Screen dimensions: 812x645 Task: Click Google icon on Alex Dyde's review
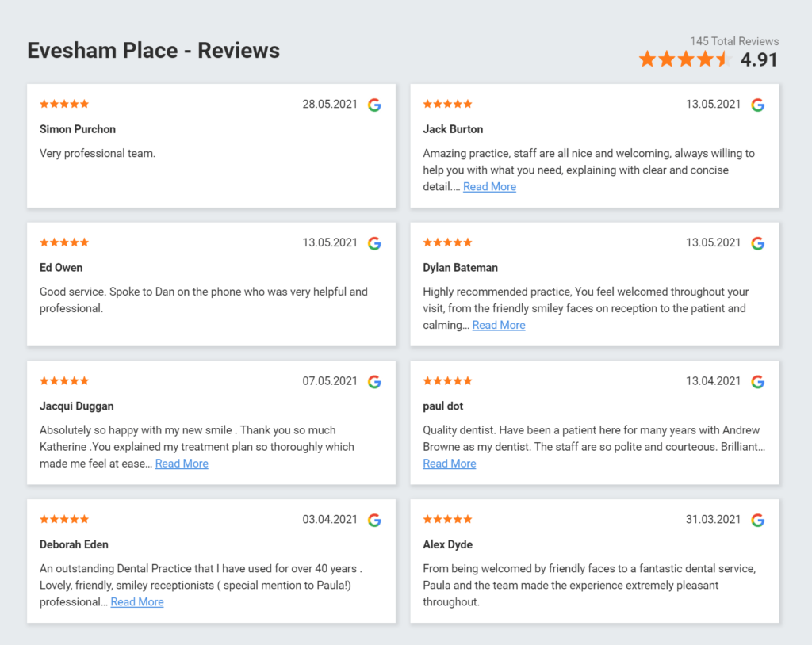(757, 520)
